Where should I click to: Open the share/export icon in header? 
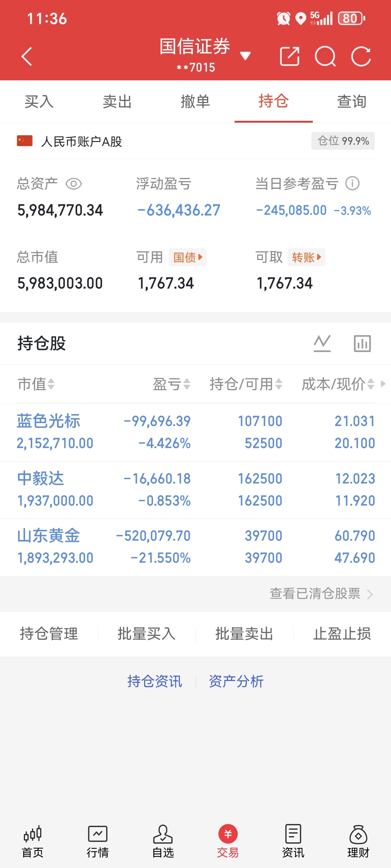tap(290, 56)
